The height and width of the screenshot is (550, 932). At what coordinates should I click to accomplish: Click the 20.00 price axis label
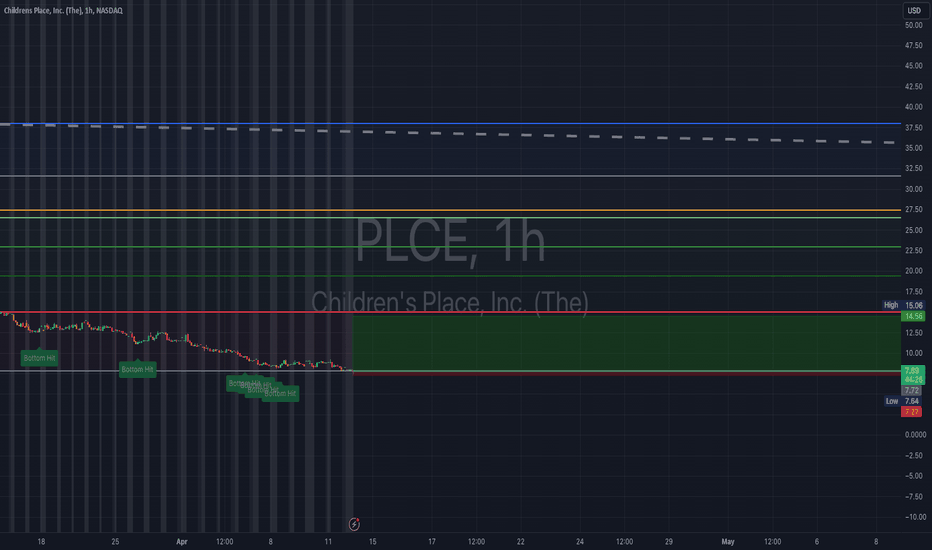coord(914,271)
